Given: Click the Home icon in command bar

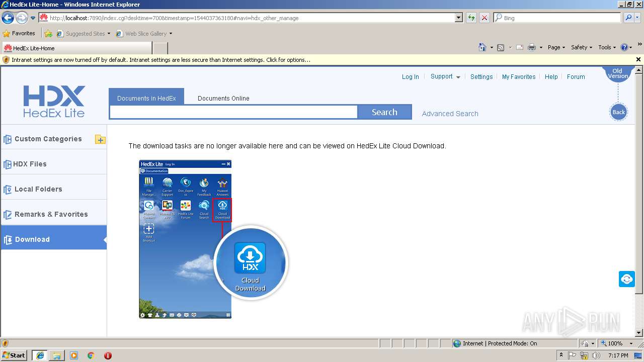Looking at the screenshot, I should (x=482, y=47).
